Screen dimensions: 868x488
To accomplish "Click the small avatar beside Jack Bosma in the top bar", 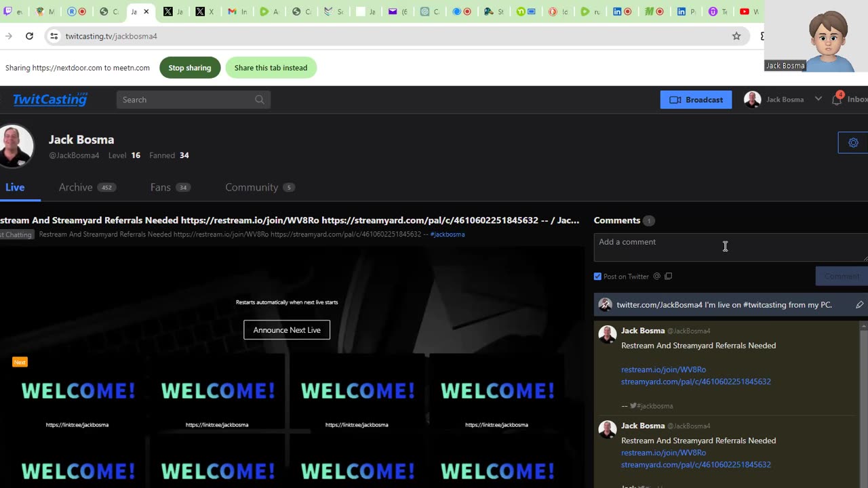I will pyautogui.click(x=752, y=100).
